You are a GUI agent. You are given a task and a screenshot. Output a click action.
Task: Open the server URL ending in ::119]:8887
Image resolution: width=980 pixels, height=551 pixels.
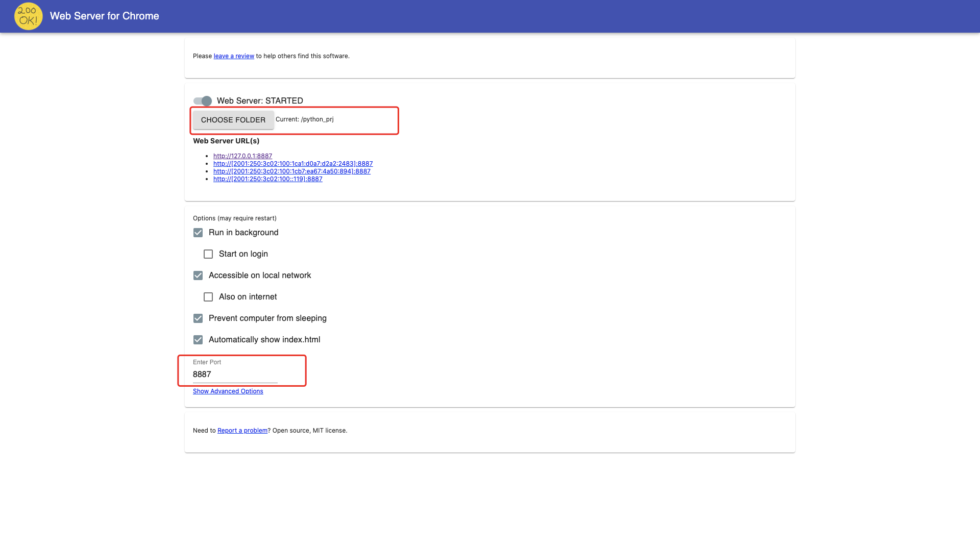click(268, 179)
